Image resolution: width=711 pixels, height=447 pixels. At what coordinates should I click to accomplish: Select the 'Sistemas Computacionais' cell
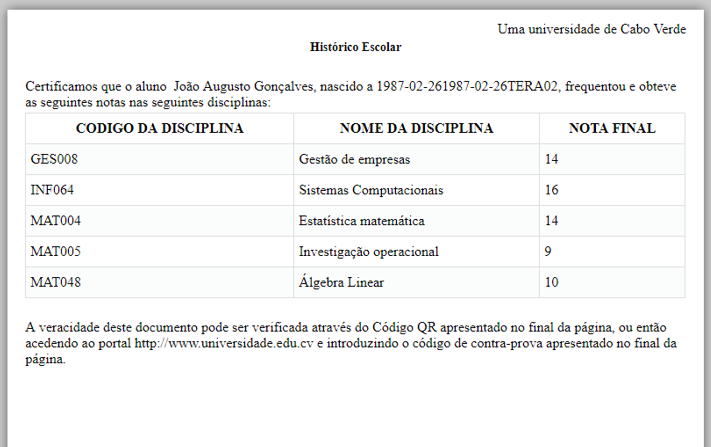[416, 190]
